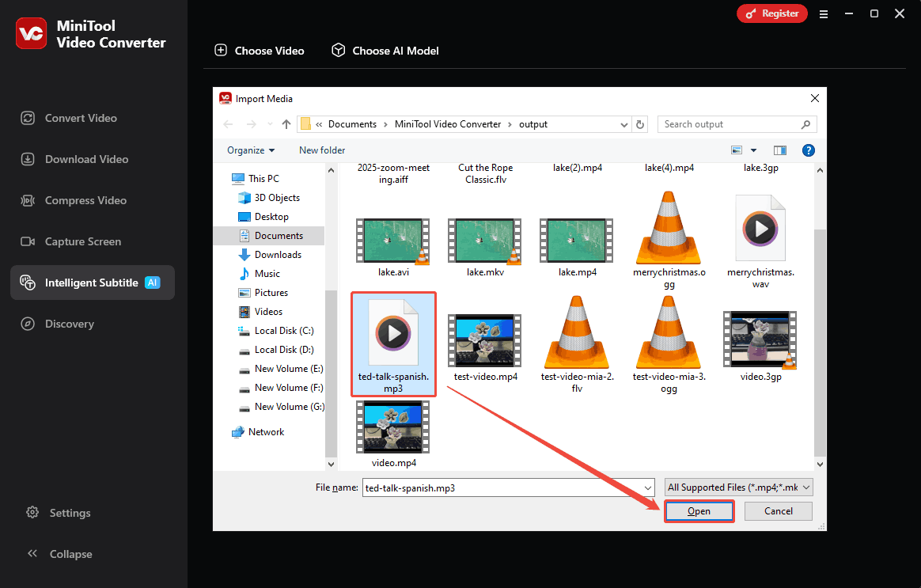921x588 pixels.
Task: Switch to the Choose Video tab
Action: coord(260,50)
